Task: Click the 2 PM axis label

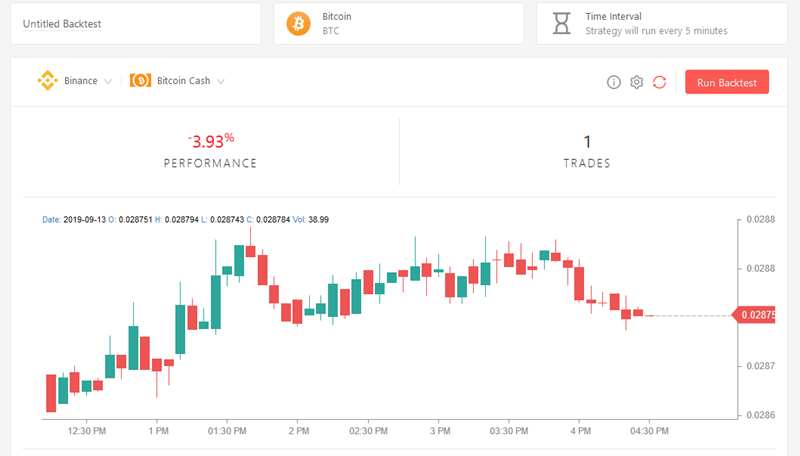Action: click(299, 431)
